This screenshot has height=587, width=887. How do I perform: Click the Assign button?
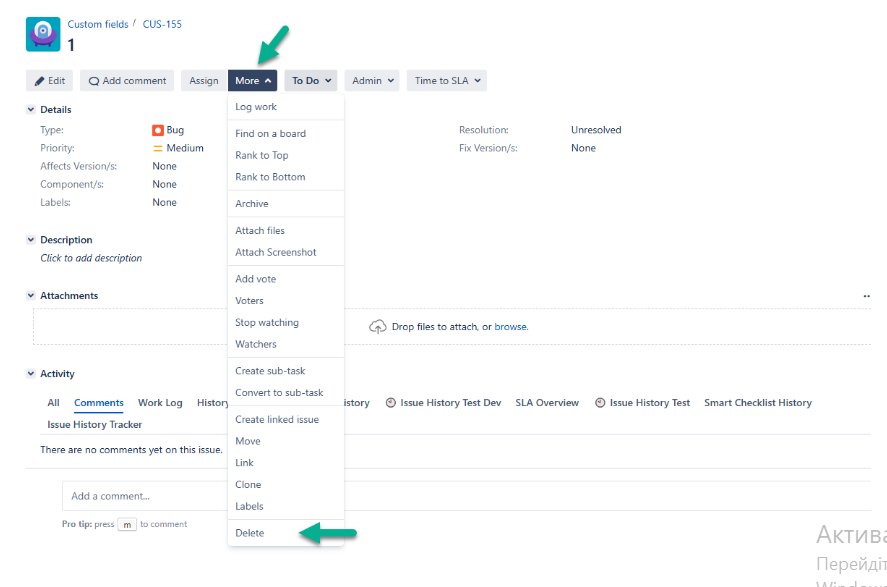point(204,80)
